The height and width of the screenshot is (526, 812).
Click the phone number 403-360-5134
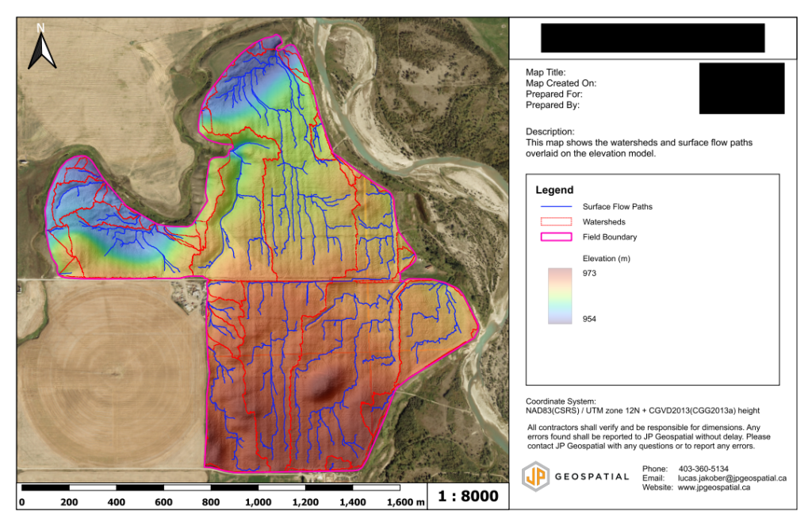click(x=703, y=469)
